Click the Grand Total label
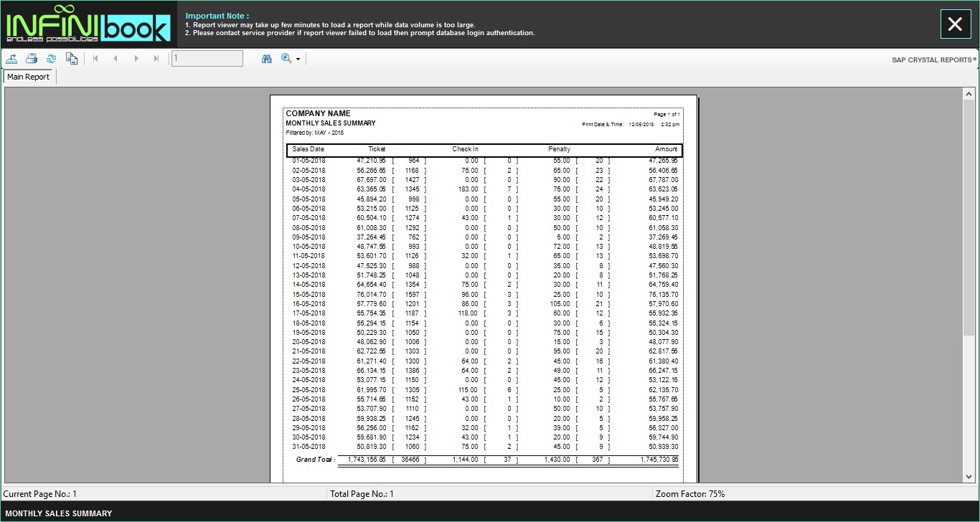Image resolution: width=980 pixels, height=522 pixels. click(x=316, y=460)
